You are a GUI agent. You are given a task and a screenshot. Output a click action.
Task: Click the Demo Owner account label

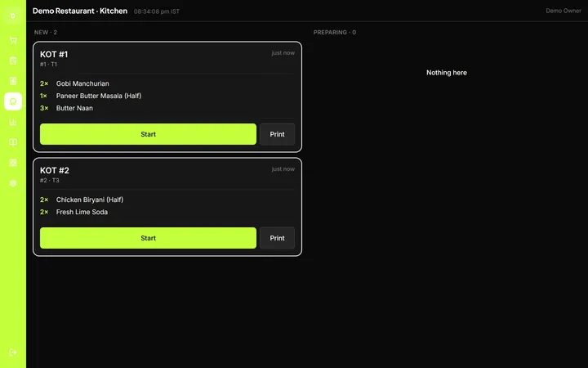[x=563, y=11]
